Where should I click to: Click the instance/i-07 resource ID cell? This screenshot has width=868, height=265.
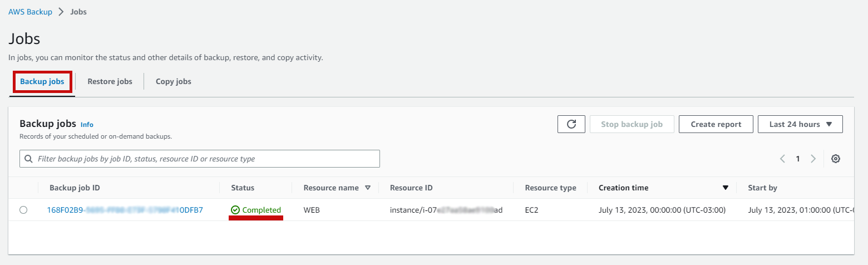pyautogui.click(x=446, y=210)
